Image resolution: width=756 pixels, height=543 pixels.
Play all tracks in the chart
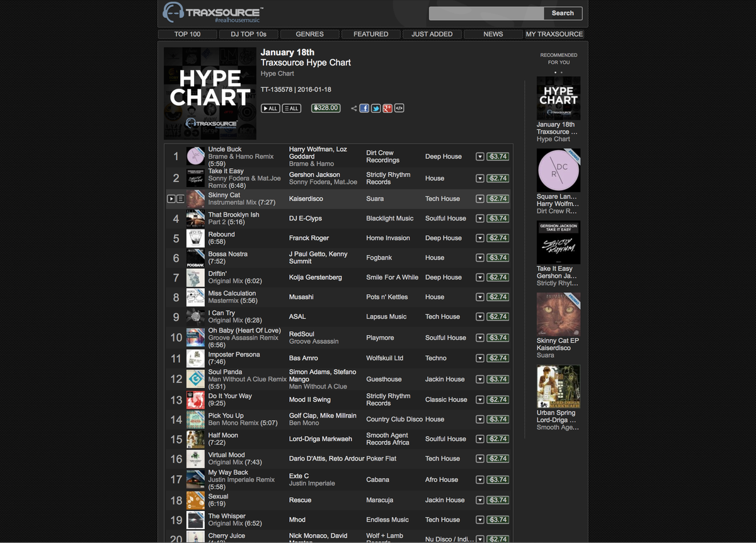pos(270,108)
